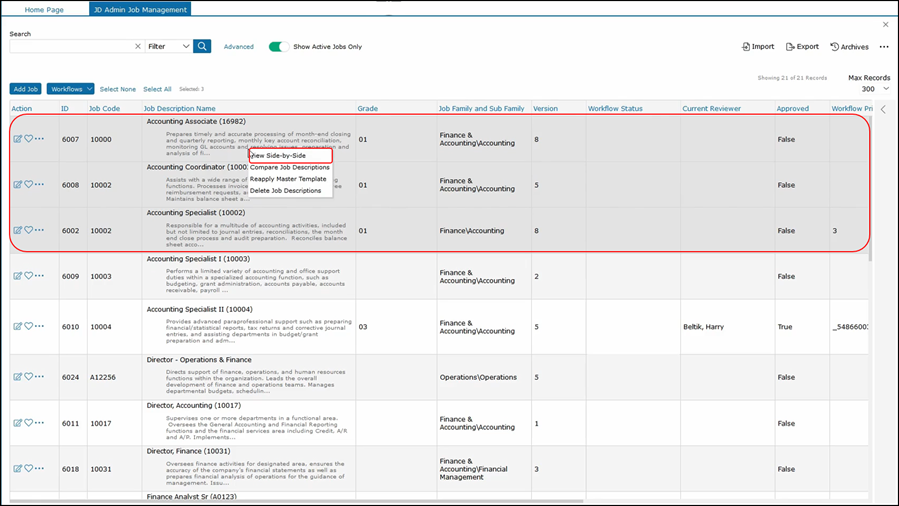The height and width of the screenshot is (506, 899).
Task: Clear the search box with the X icon
Action: pos(138,46)
